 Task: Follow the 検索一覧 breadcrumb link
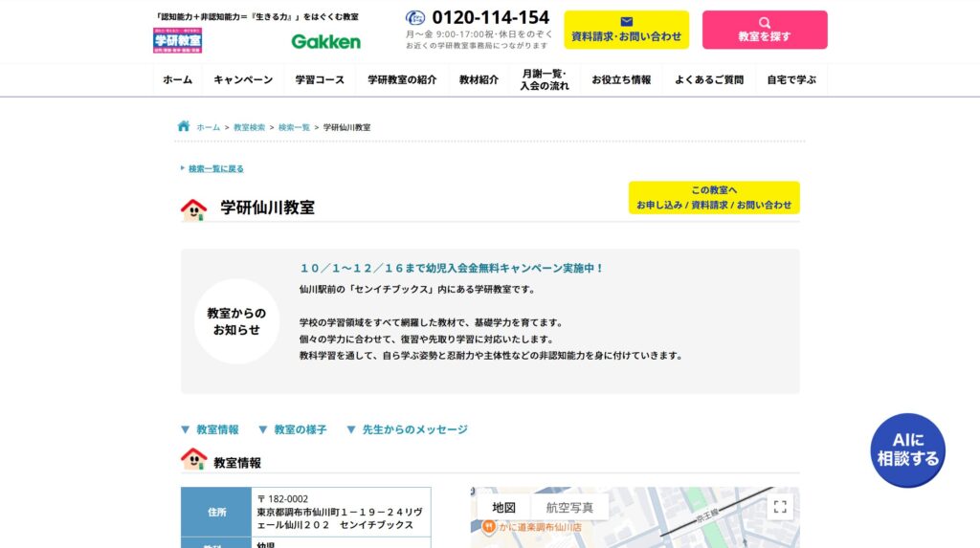294,127
